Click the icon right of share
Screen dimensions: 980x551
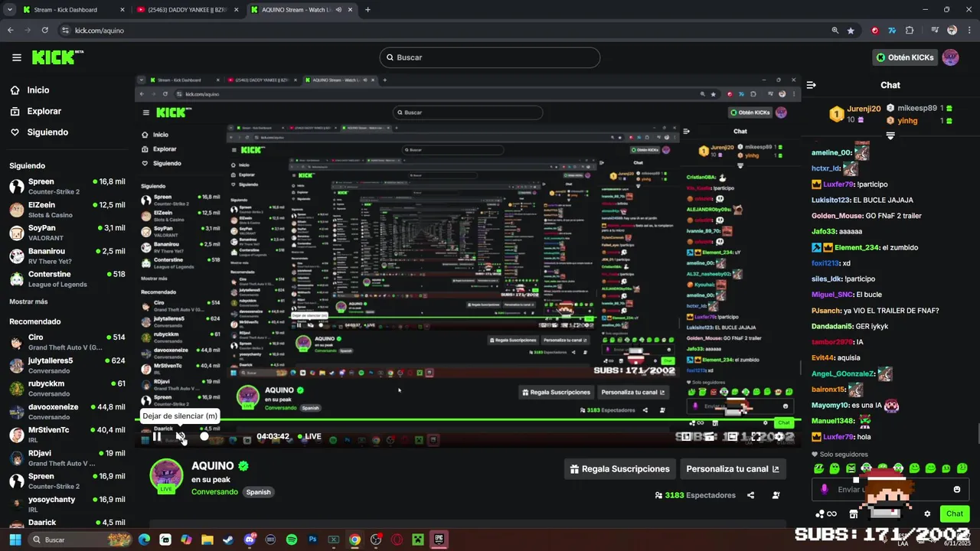point(776,495)
